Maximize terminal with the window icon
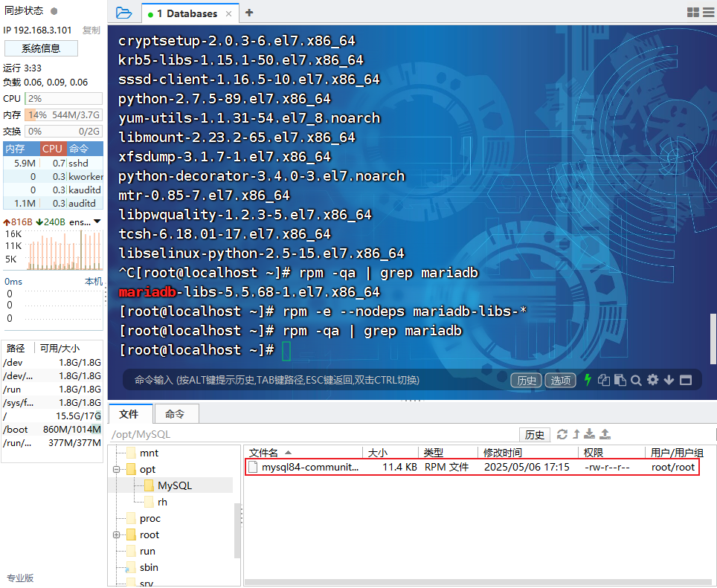 [x=686, y=380]
